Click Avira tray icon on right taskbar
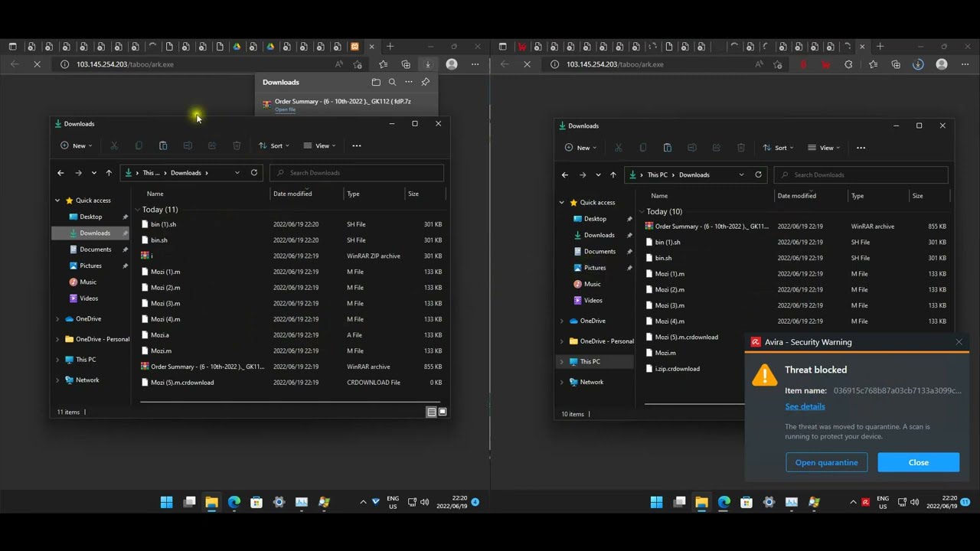This screenshot has width=980, height=551. (x=866, y=502)
